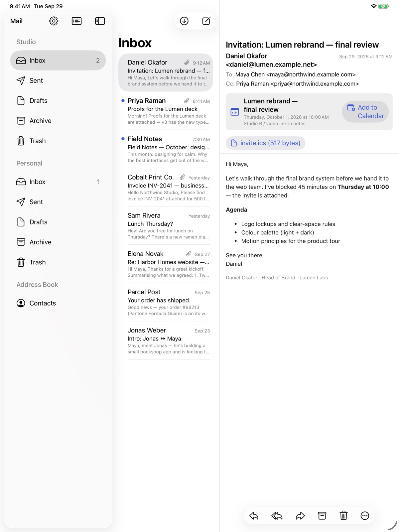This screenshot has width=399, height=532.
Task: Open Personal Inbox folder
Action: pos(58,182)
